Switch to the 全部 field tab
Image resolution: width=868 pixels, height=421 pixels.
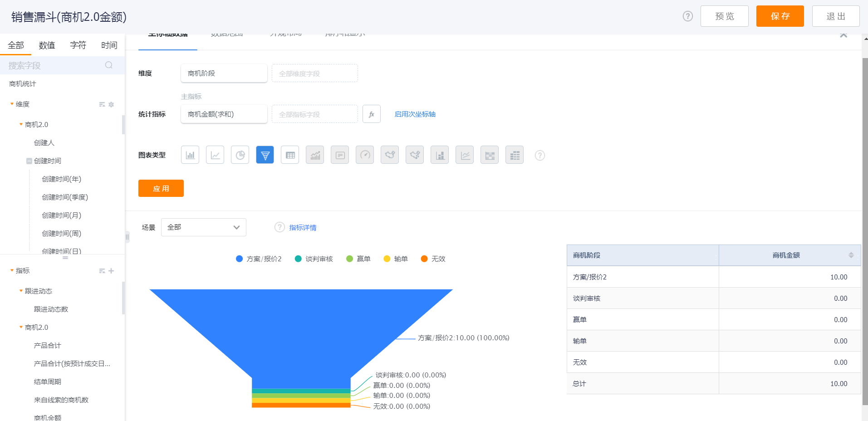[16, 45]
